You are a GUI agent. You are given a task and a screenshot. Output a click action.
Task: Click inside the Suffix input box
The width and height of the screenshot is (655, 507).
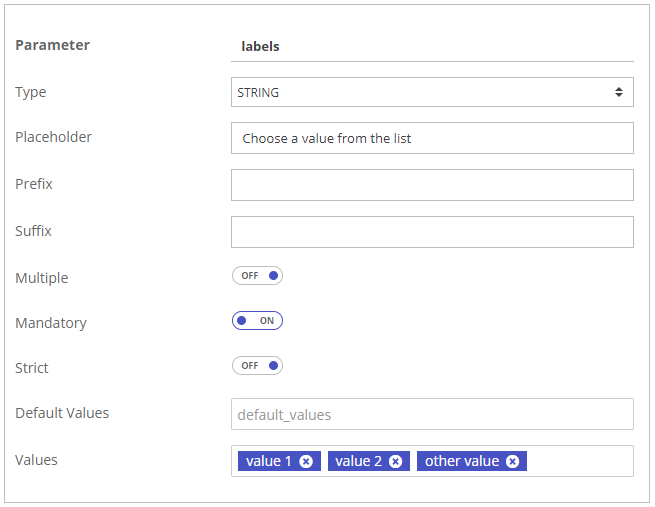432,232
